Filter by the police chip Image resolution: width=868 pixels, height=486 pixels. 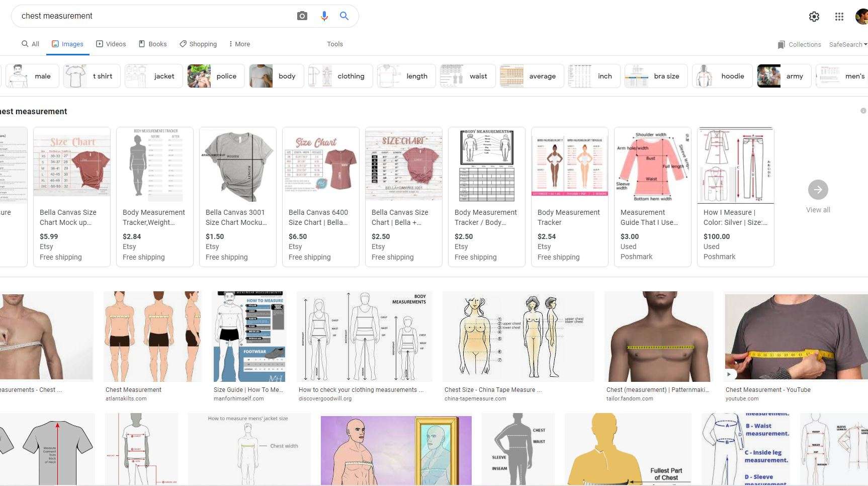pyautogui.click(x=216, y=76)
